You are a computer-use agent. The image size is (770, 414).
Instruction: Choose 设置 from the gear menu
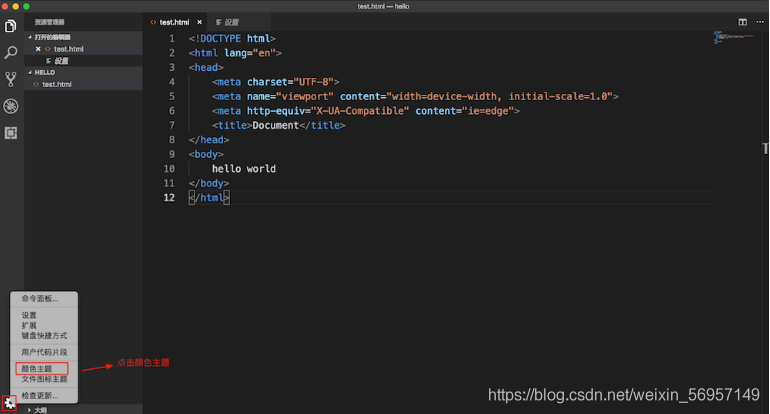(x=29, y=315)
